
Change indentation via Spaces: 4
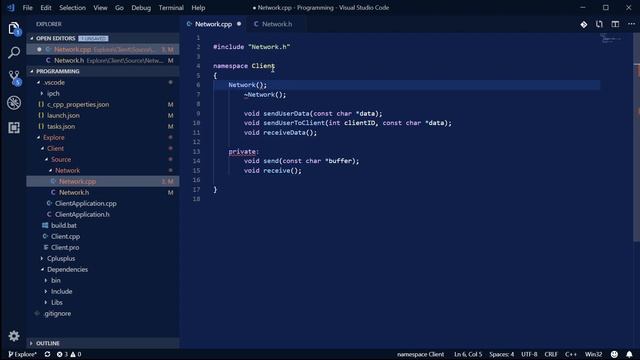pos(502,354)
